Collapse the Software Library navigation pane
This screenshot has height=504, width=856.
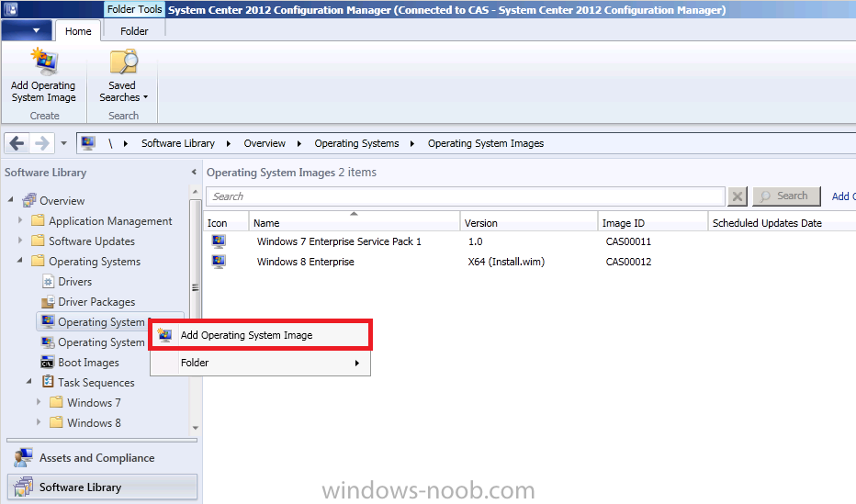(x=194, y=172)
